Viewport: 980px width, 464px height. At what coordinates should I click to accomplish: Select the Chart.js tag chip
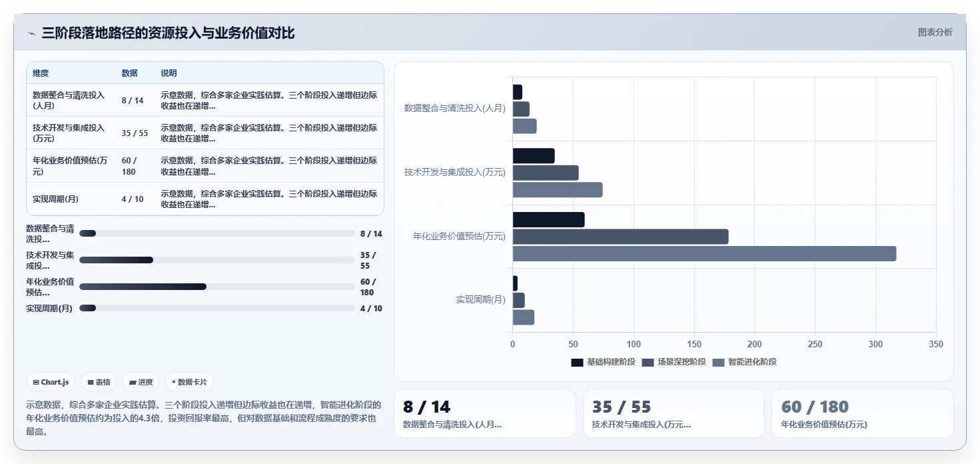[x=51, y=382]
